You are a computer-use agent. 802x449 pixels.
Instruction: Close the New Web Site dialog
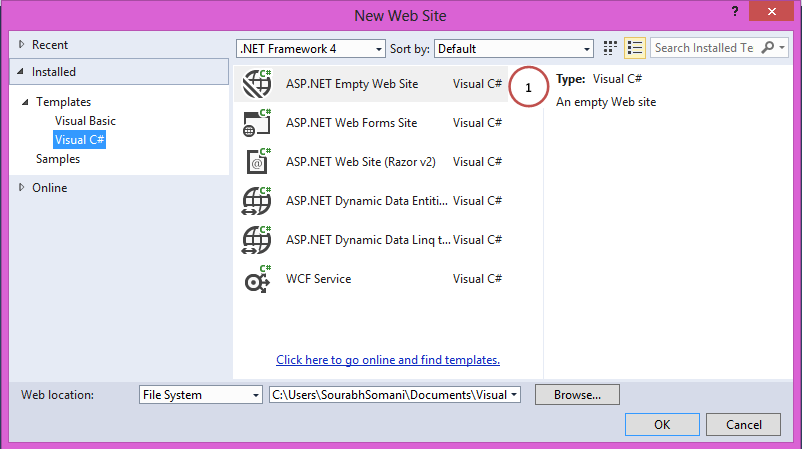click(x=771, y=11)
